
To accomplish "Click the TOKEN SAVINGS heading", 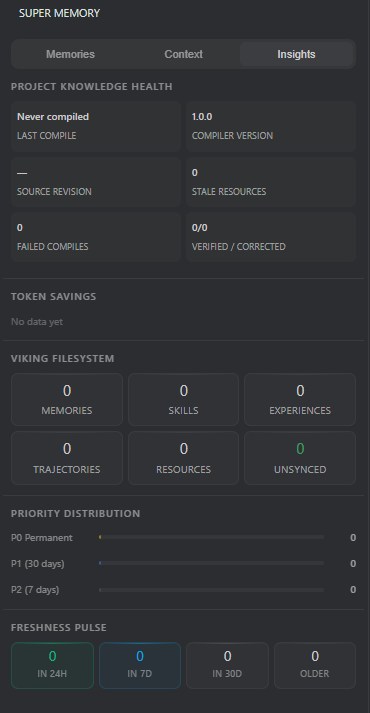I will (54, 296).
